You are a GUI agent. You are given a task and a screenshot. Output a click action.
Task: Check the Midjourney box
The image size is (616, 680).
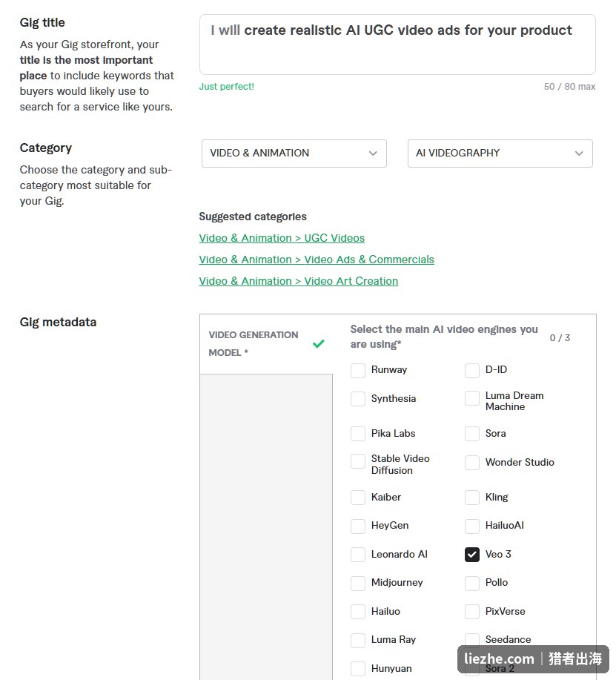[358, 584]
